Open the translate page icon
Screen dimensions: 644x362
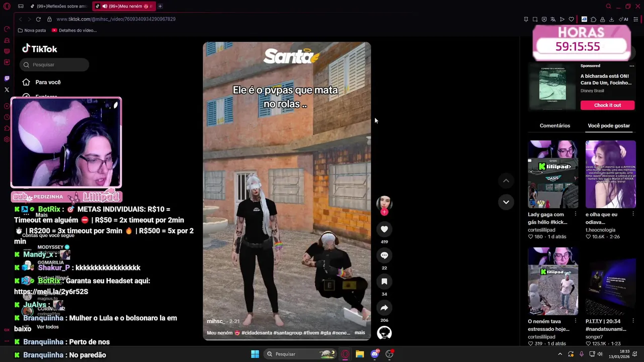[x=553, y=19]
